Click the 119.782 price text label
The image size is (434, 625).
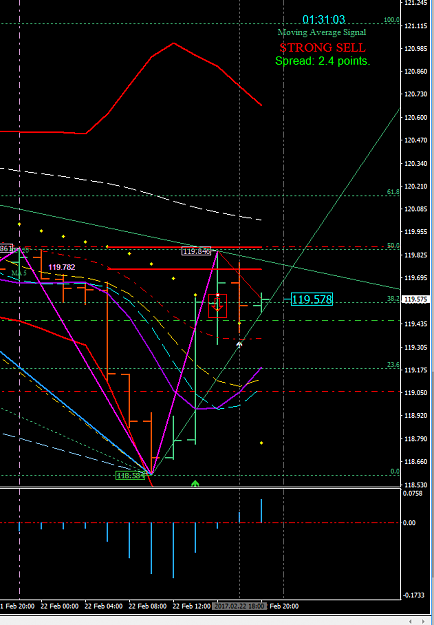(62, 267)
